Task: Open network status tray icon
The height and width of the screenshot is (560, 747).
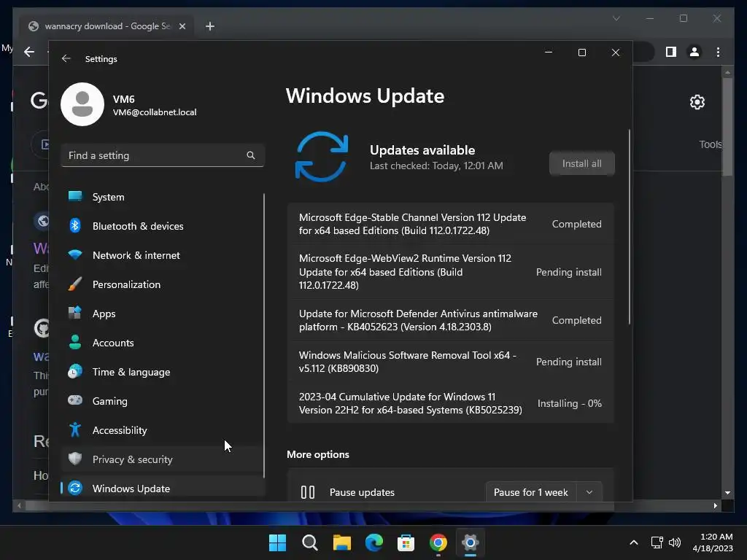Action: [657, 542]
